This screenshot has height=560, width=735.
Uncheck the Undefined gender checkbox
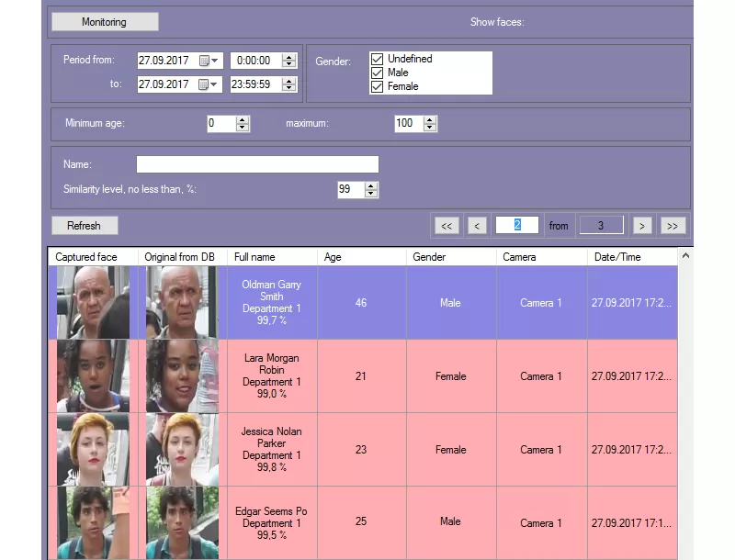tap(377, 59)
